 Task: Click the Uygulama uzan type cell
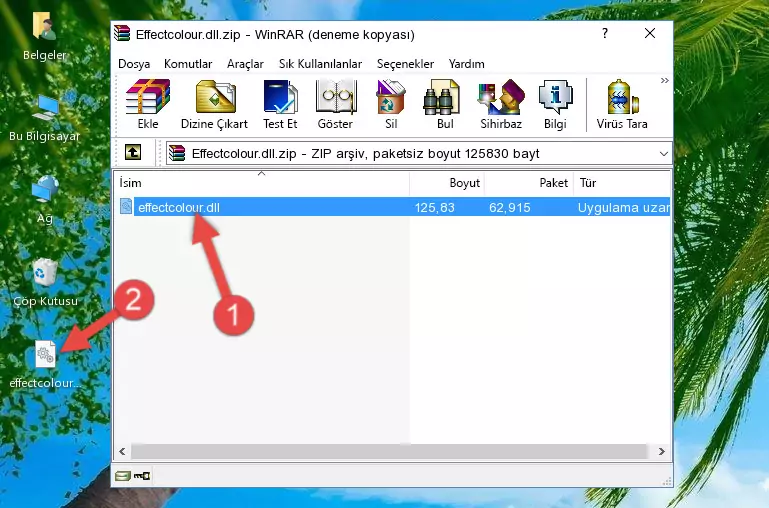point(623,207)
